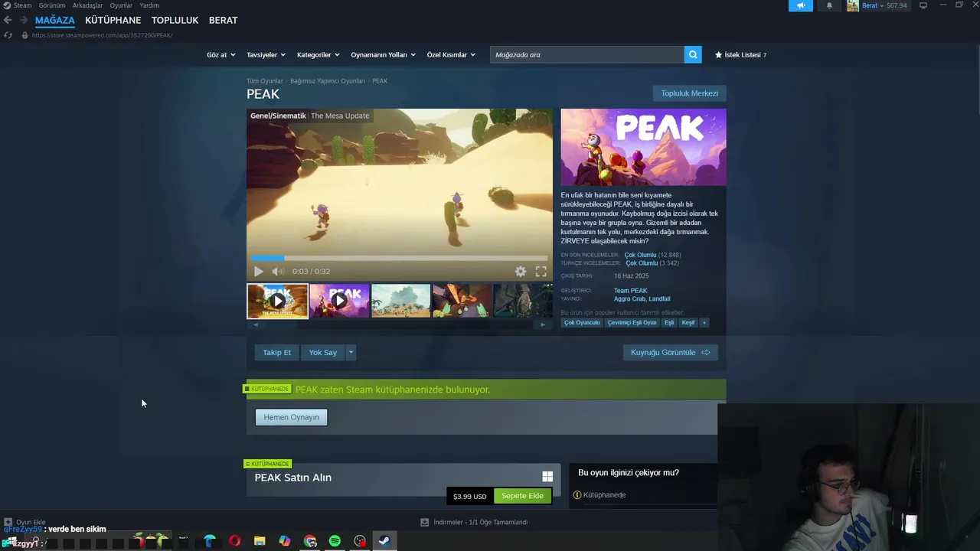Click the Bağımsız Yapımcı Oyunları breadcrumb
The image size is (980, 551).
coord(328,81)
